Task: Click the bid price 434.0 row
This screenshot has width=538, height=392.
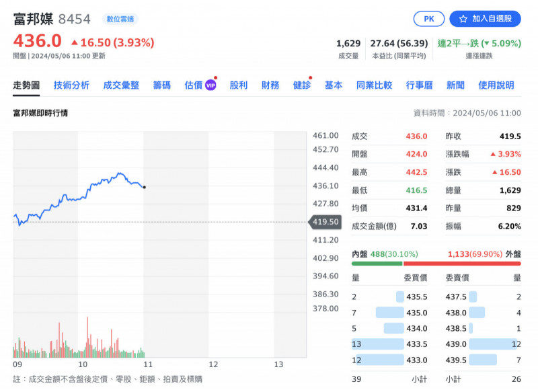Action: 389,329
